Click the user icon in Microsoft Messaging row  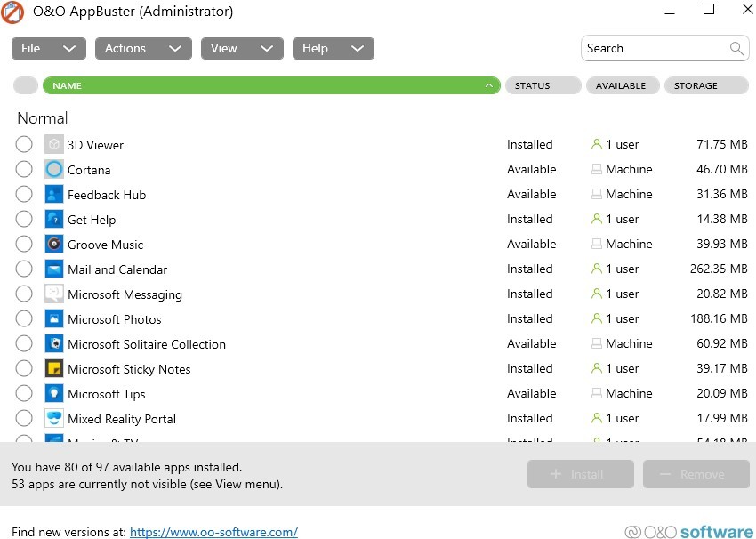pyautogui.click(x=597, y=294)
